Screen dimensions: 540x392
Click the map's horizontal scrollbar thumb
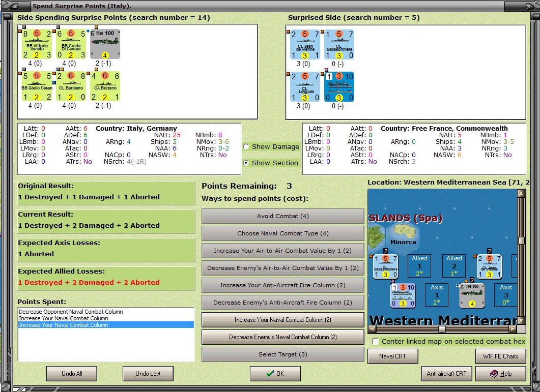(442, 329)
